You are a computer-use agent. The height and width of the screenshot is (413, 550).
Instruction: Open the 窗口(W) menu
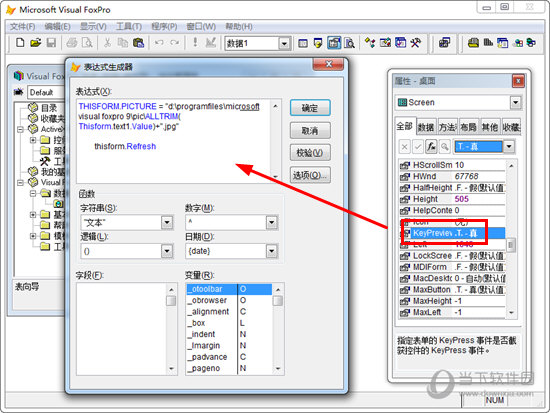coord(201,27)
